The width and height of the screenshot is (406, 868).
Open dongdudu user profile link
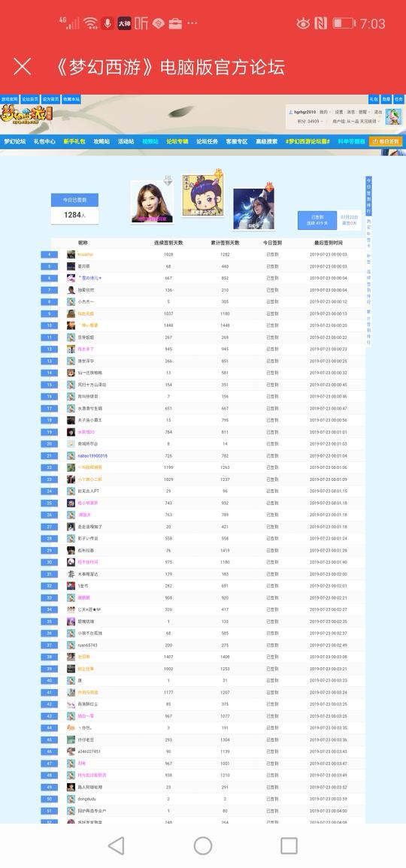[88, 799]
